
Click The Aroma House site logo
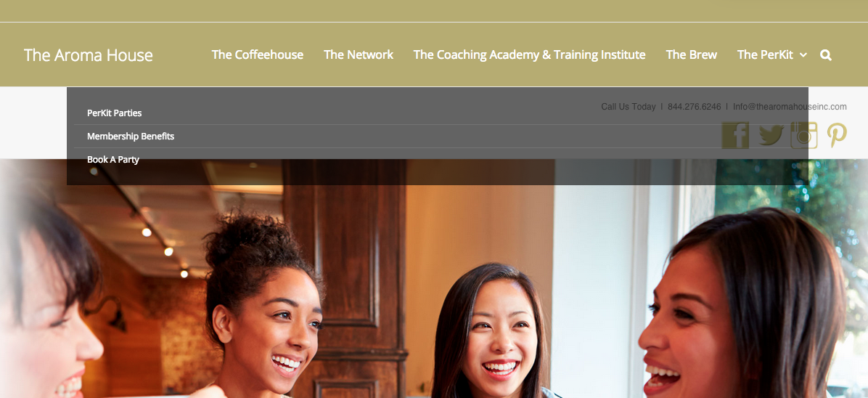coord(88,55)
